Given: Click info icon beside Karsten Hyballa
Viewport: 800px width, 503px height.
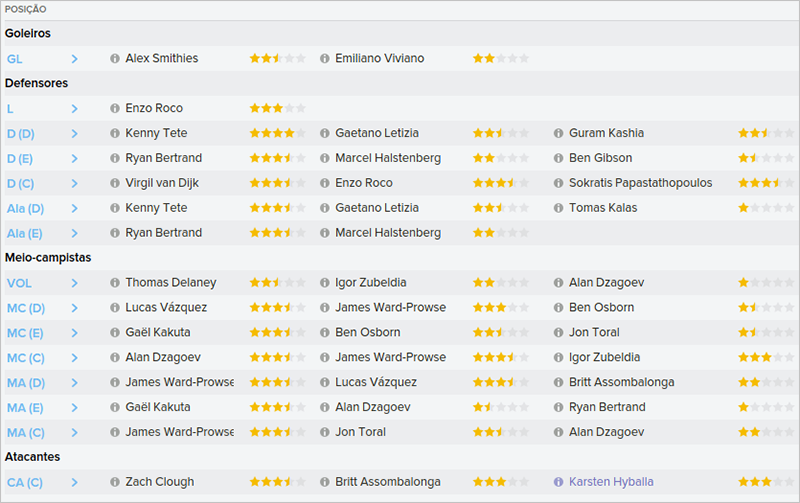Looking at the screenshot, I should coord(558,482).
